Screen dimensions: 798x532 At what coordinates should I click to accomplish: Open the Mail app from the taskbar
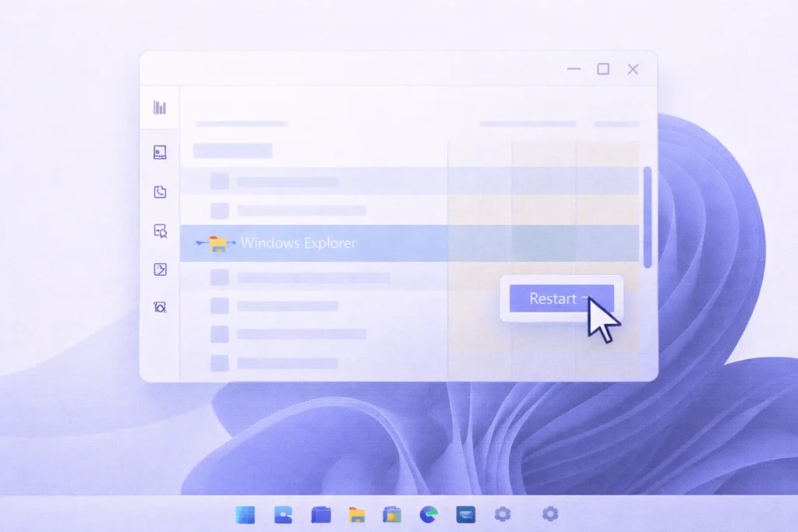(466, 514)
